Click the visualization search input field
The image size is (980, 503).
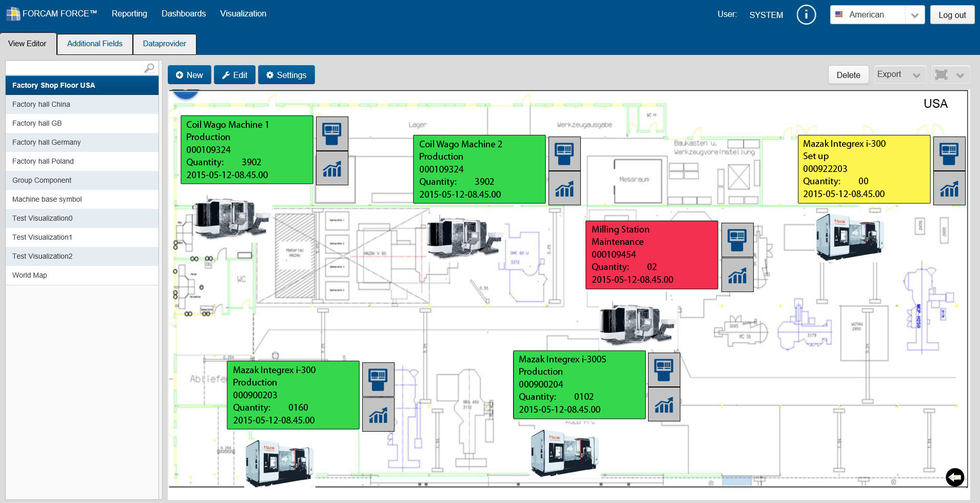pos(74,68)
